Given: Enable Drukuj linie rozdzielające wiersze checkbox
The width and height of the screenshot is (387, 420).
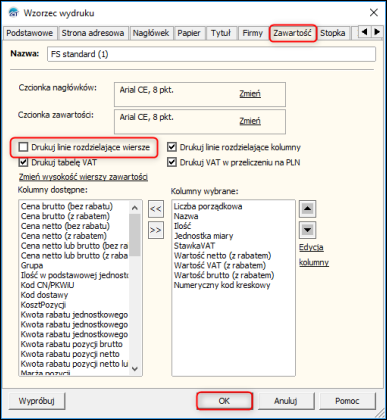Looking at the screenshot, I should pos(23,147).
